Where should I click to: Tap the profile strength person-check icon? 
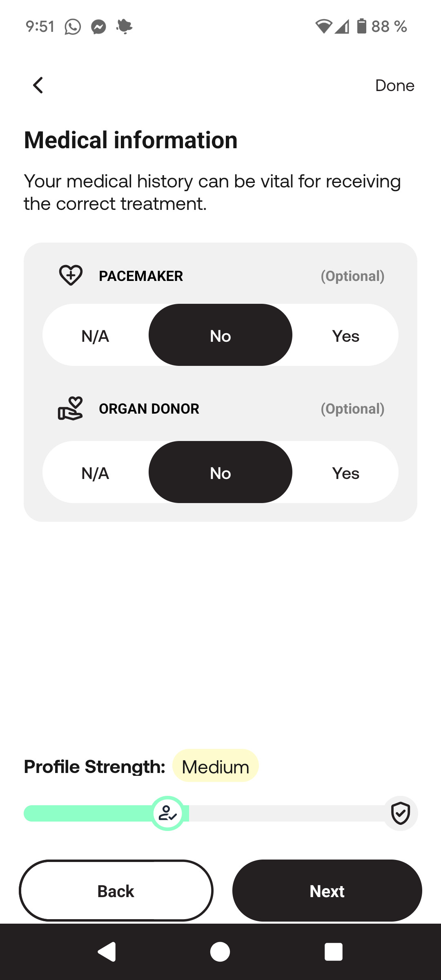[167, 813]
